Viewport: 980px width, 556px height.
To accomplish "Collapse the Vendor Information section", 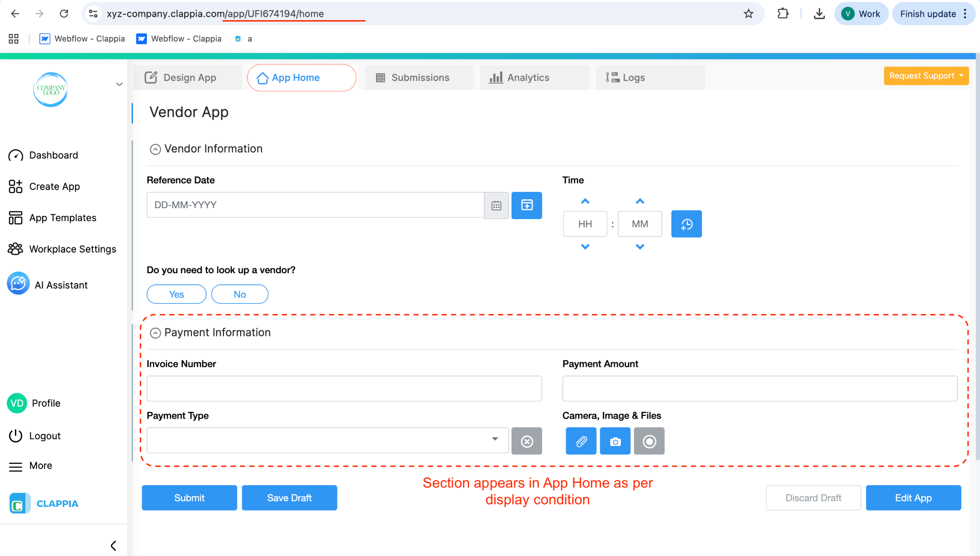I will point(155,149).
